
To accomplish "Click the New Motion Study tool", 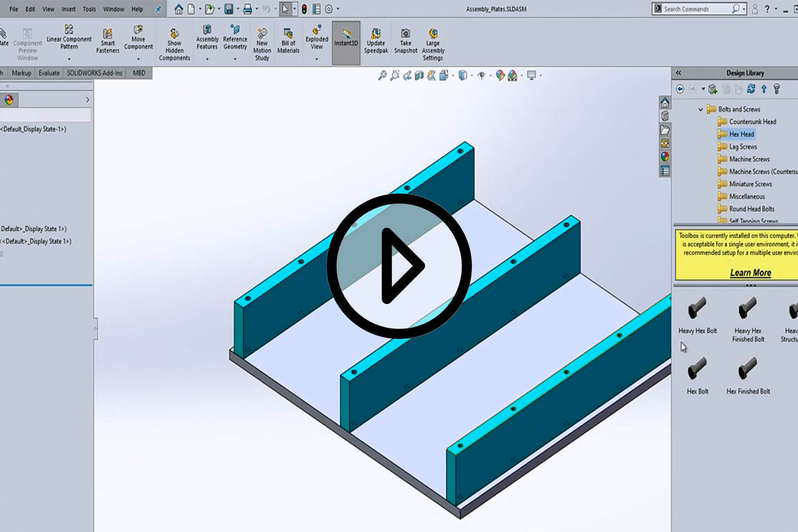I will pyautogui.click(x=262, y=44).
